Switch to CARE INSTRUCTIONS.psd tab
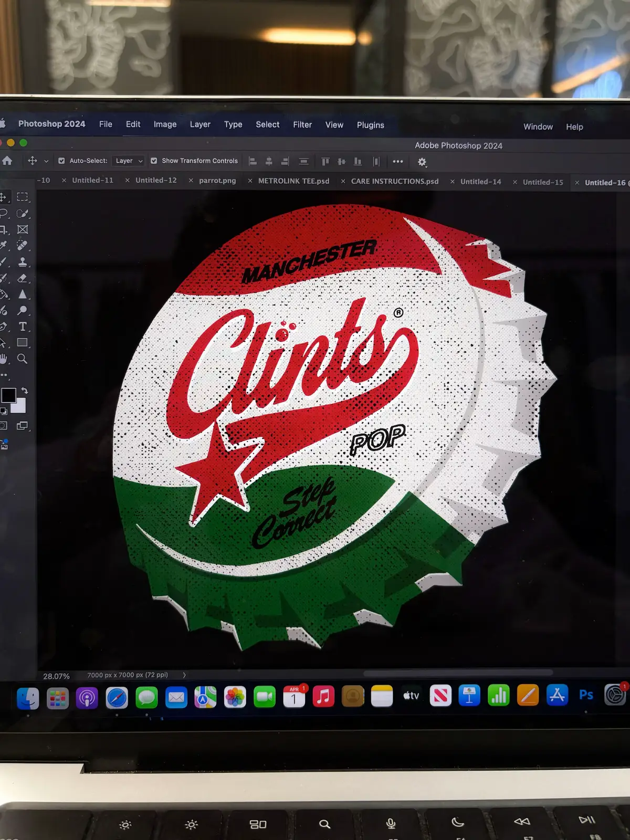630x840 pixels. click(395, 181)
